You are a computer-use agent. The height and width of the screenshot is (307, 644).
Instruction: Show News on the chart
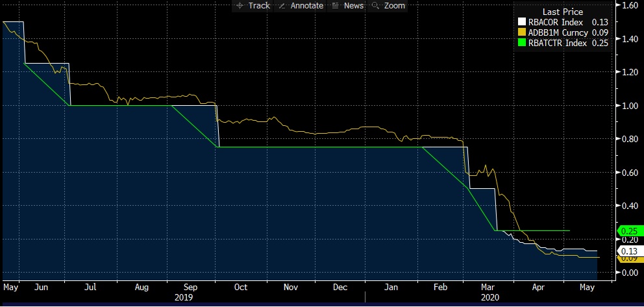point(354,6)
